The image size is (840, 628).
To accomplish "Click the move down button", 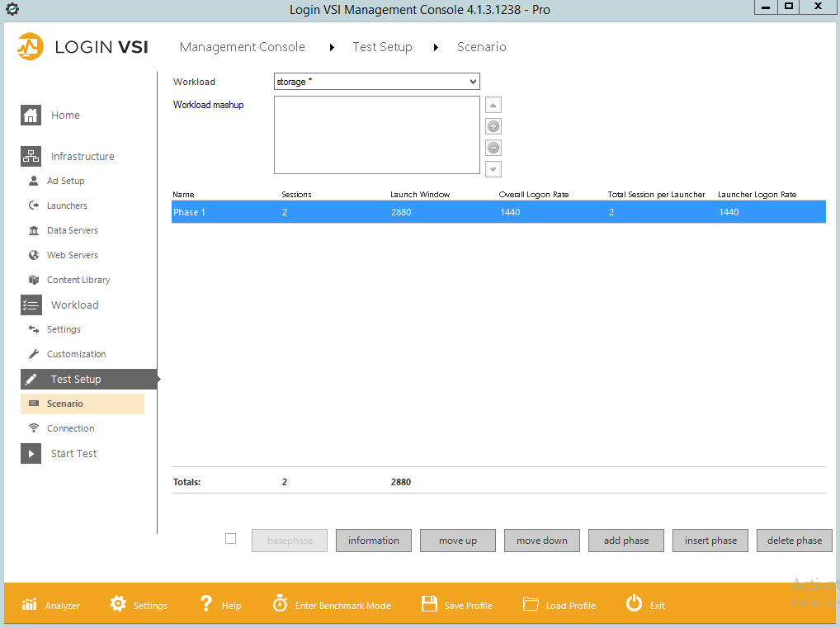I will pos(541,541).
